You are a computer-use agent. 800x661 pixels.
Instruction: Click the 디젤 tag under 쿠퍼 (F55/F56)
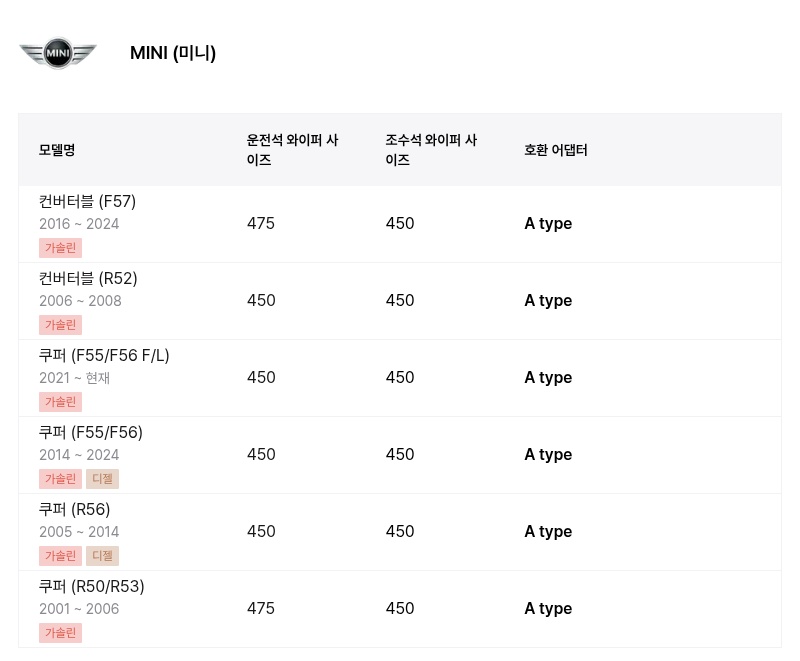tap(103, 479)
